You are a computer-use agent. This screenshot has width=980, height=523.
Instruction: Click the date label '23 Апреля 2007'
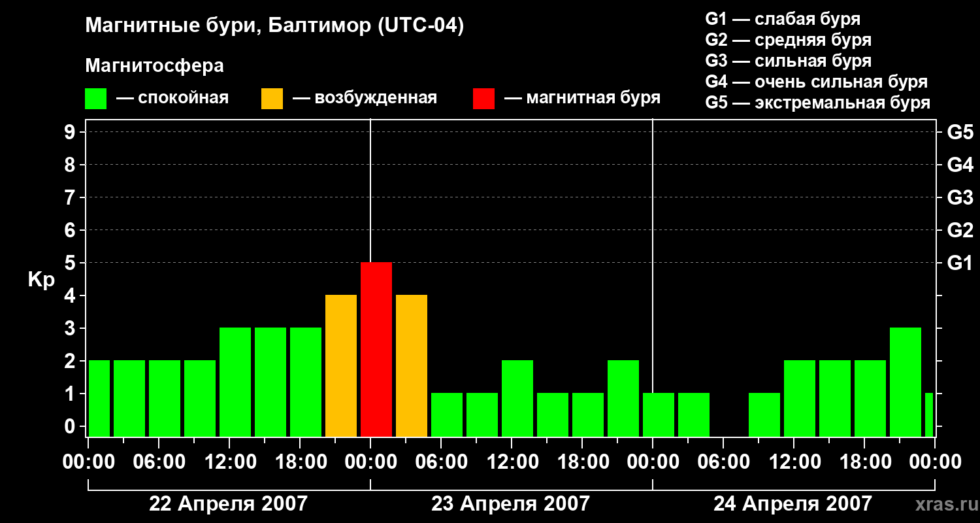510,504
